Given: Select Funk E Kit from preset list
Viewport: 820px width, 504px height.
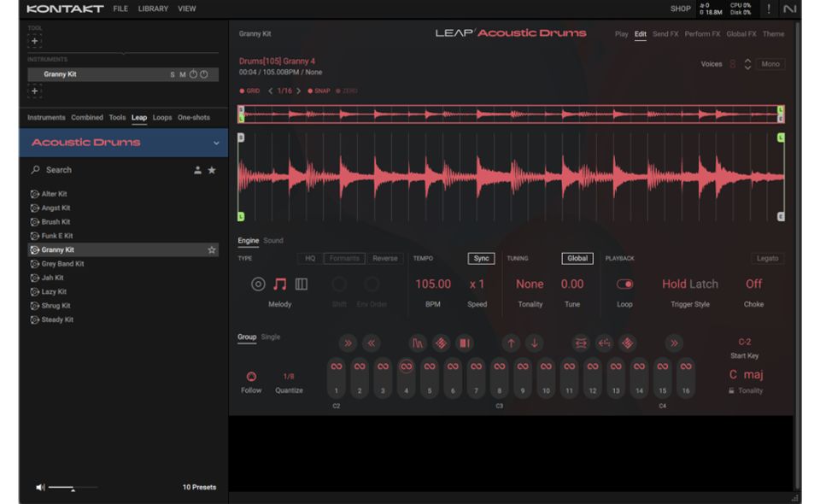Looking at the screenshot, I should click(x=57, y=236).
